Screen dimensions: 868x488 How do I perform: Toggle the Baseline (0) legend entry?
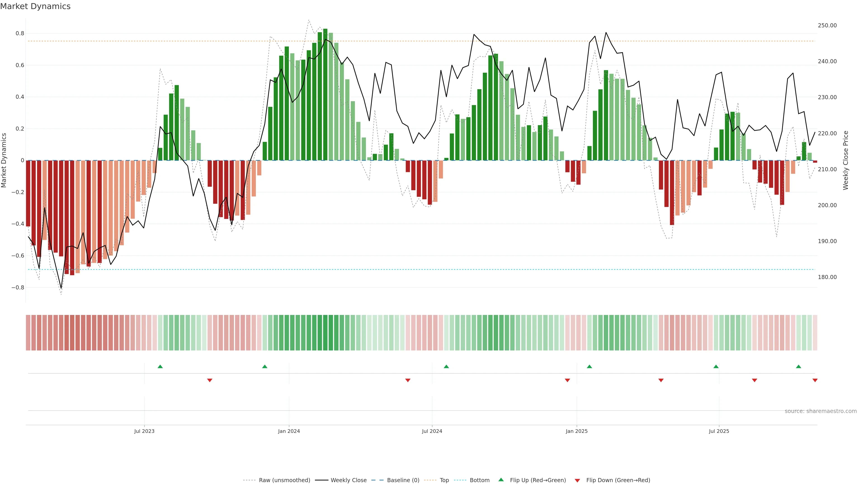tap(403, 480)
